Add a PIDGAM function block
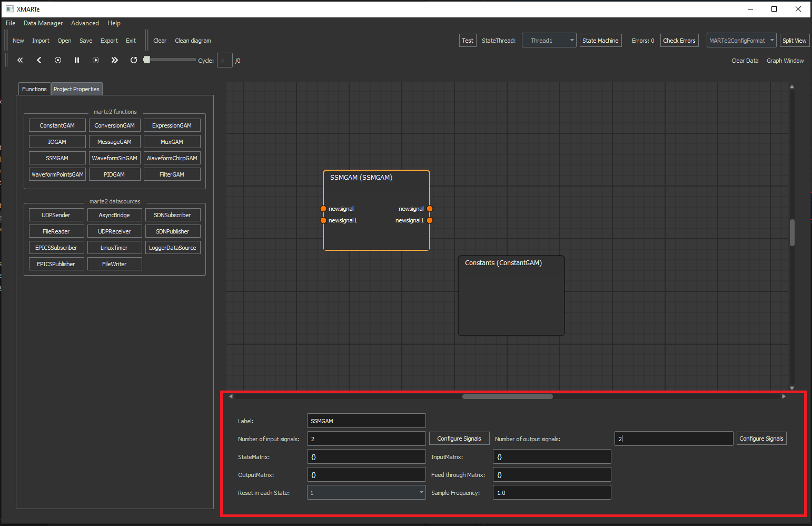The width and height of the screenshot is (812, 526). click(x=114, y=174)
